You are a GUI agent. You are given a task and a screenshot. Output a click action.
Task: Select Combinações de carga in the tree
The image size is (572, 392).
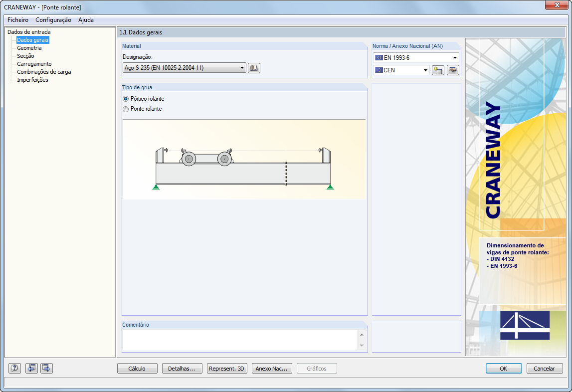click(x=44, y=72)
